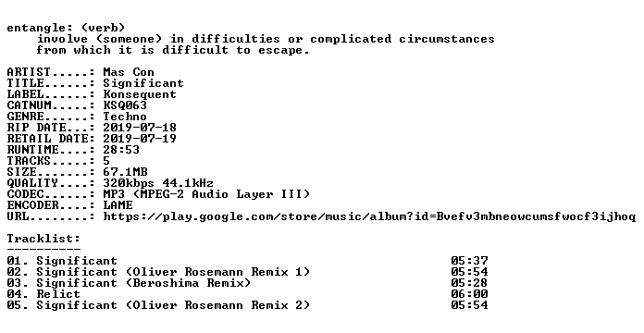
Task: Click the size value 67.1MB
Action: coord(125,172)
